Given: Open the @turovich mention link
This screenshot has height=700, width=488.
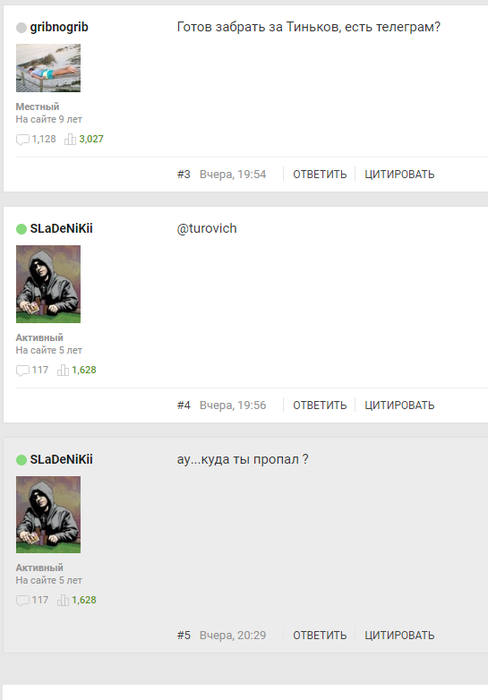Looking at the screenshot, I should tap(207, 229).
